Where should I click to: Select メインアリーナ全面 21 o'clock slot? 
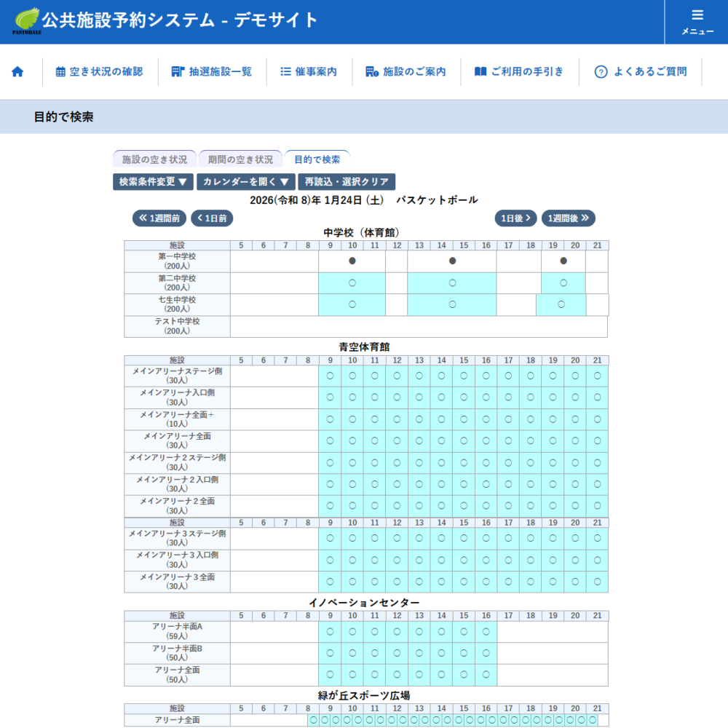[597, 441]
